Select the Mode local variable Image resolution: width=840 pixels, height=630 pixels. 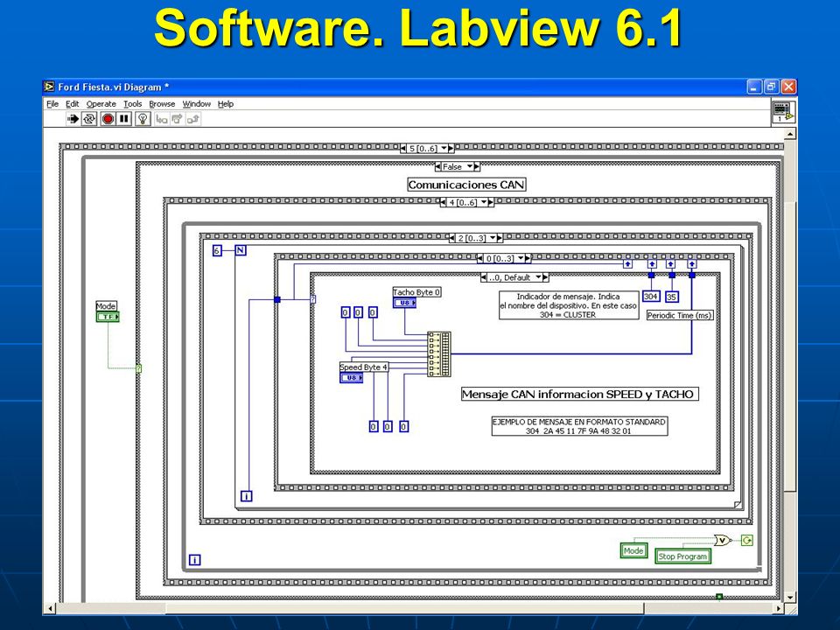[x=633, y=550]
